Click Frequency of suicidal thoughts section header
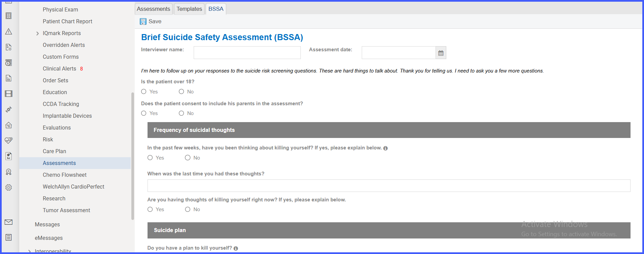Viewport: 644px width, 254px height. pos(389,130)
